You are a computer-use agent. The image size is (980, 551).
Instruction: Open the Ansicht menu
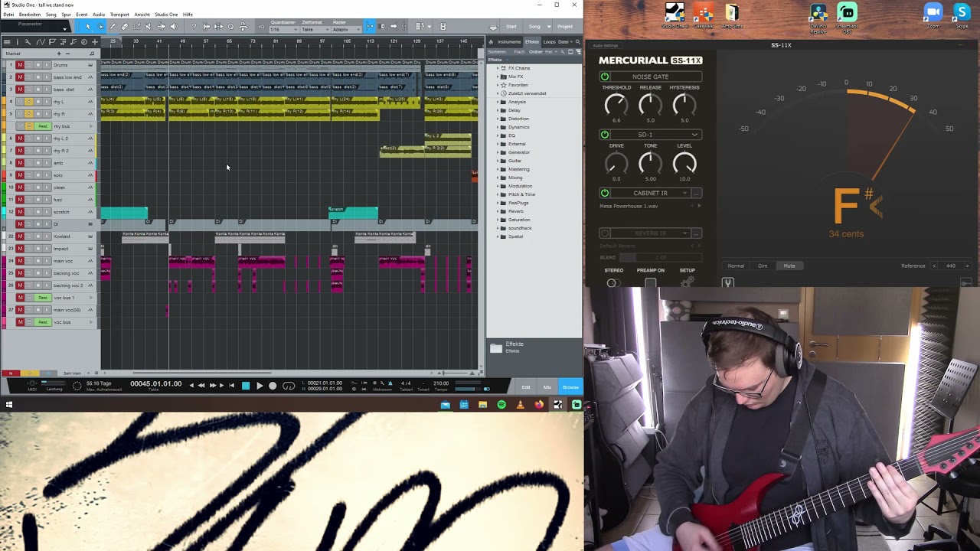point(142,15)
